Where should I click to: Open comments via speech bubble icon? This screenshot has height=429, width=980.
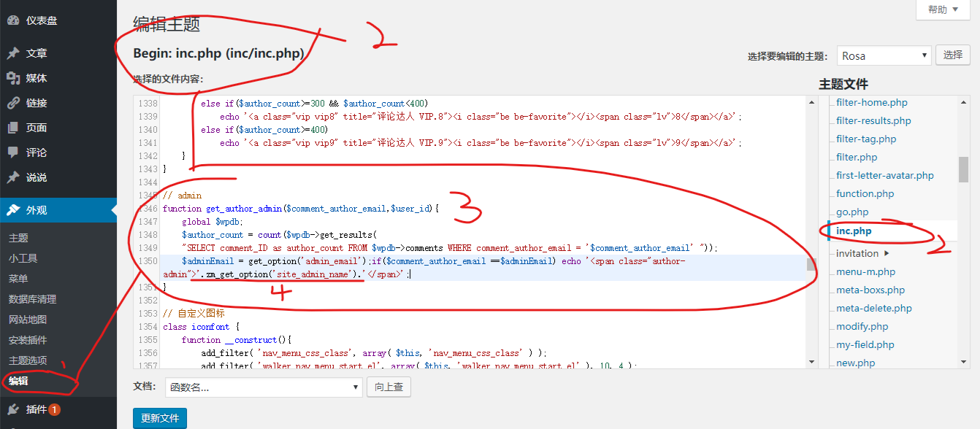pyautogui.click(x=13, y=152)
